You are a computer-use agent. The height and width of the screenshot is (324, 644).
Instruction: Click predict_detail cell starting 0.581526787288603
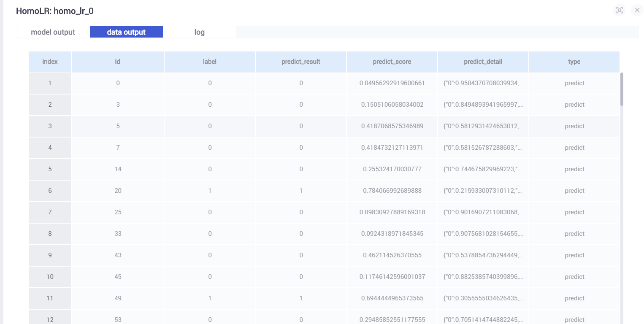[483, 148]
